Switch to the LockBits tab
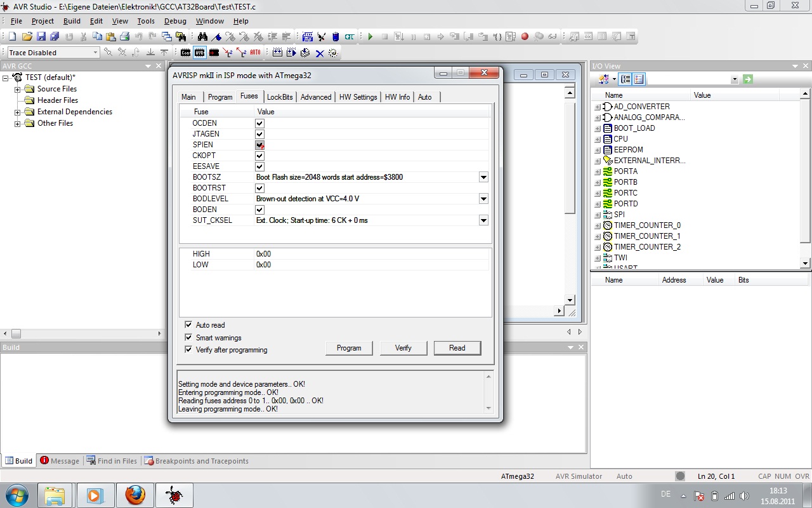This screenshot has height=508, width=812. point(280,97)
